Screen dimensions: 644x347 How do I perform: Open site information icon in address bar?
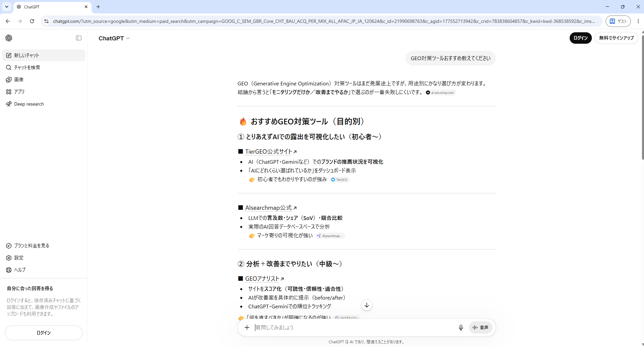click(46, 21)
